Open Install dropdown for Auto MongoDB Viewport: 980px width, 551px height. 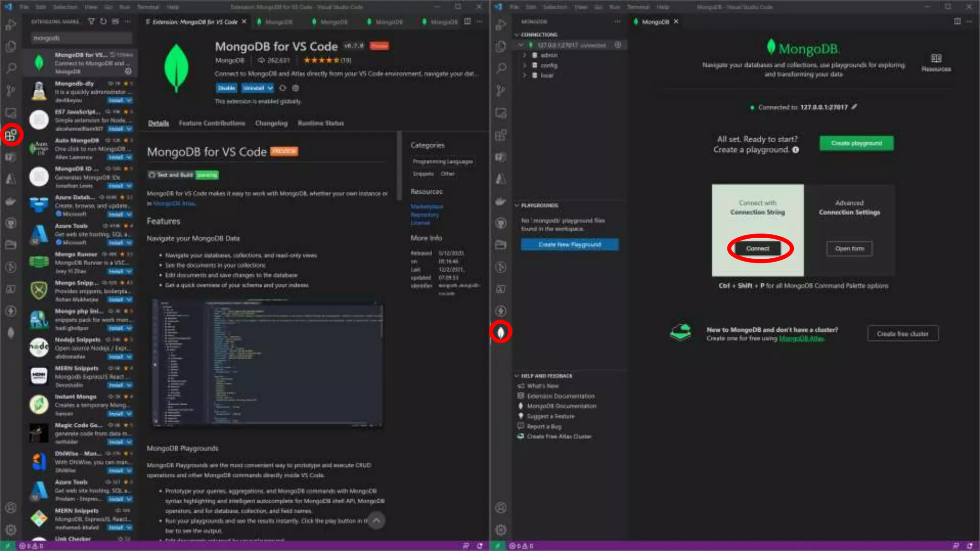pos(129,157)
